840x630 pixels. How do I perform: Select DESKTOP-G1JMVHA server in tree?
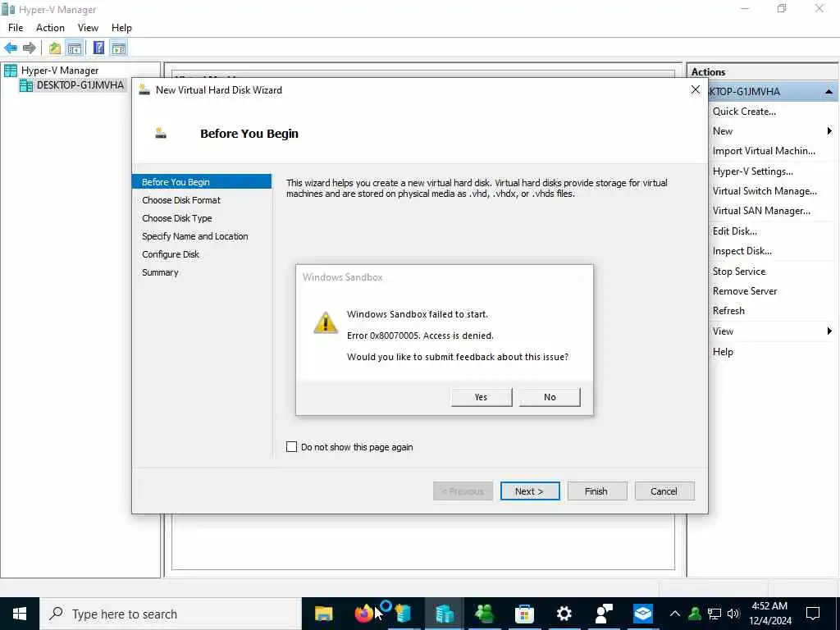[x=80, y=85]
